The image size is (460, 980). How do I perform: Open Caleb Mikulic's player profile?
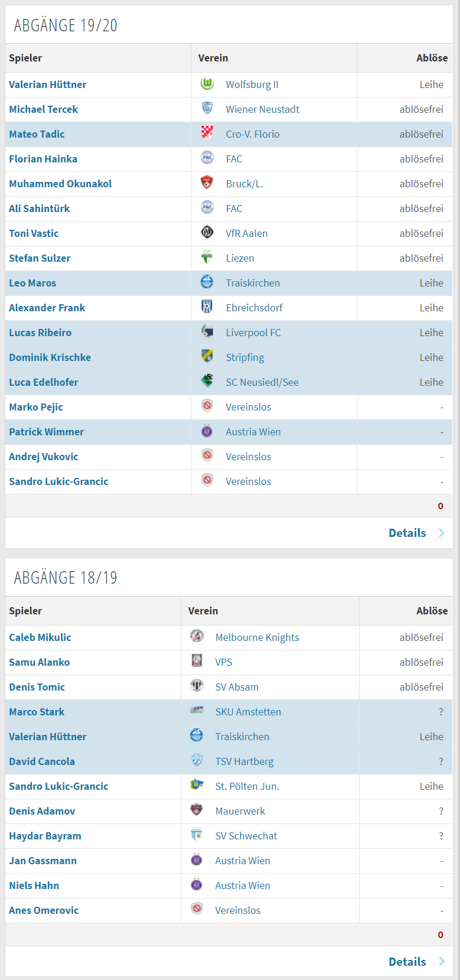coord(40,637)
